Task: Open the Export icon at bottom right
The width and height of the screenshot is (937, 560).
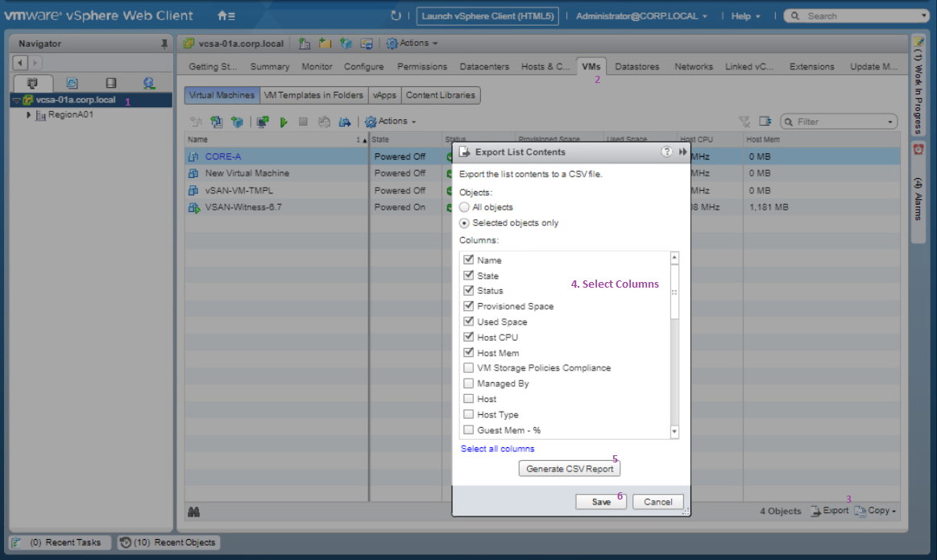Action: click(829, 510)
